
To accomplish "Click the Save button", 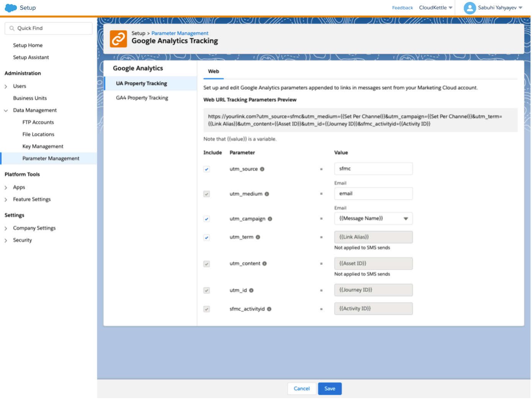I will click(330, 389).
